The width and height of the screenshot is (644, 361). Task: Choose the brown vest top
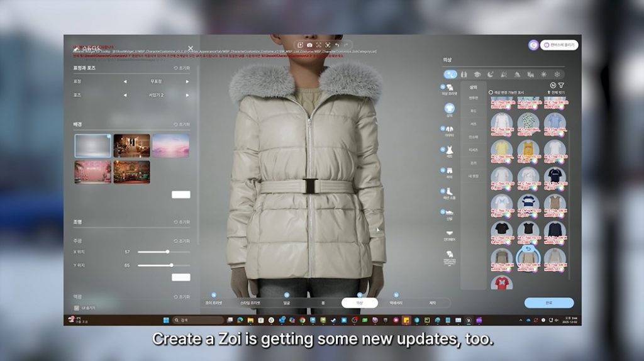(555, 205)
